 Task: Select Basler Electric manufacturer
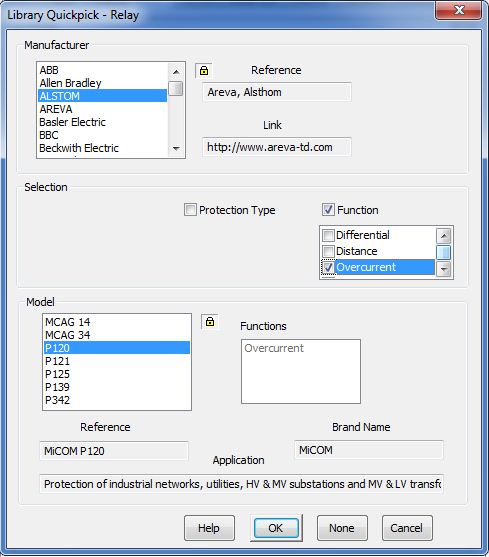(x=102, y=122)
